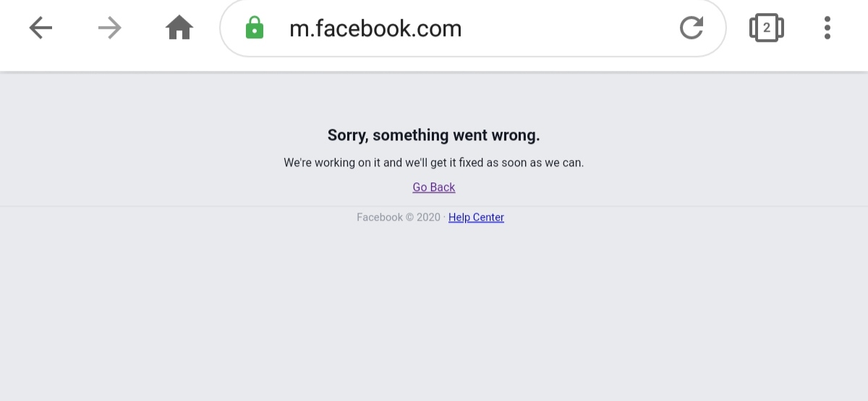
Task: Reload the page with the refresh icon
Action: [692, 28]
